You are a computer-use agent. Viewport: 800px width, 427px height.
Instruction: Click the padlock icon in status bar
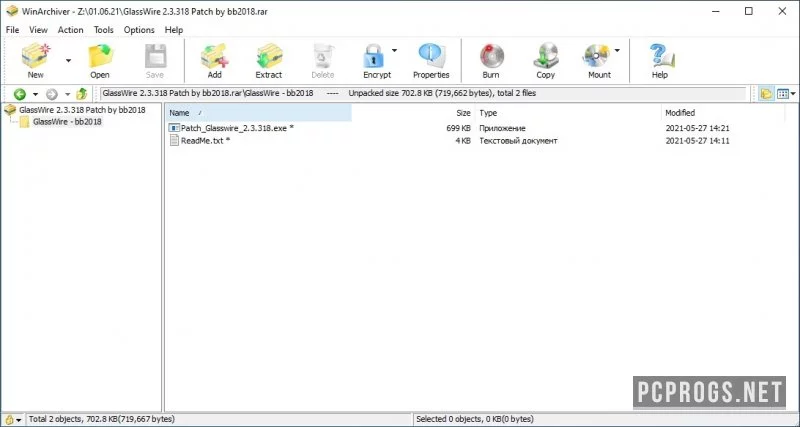[x=9, y=420]
